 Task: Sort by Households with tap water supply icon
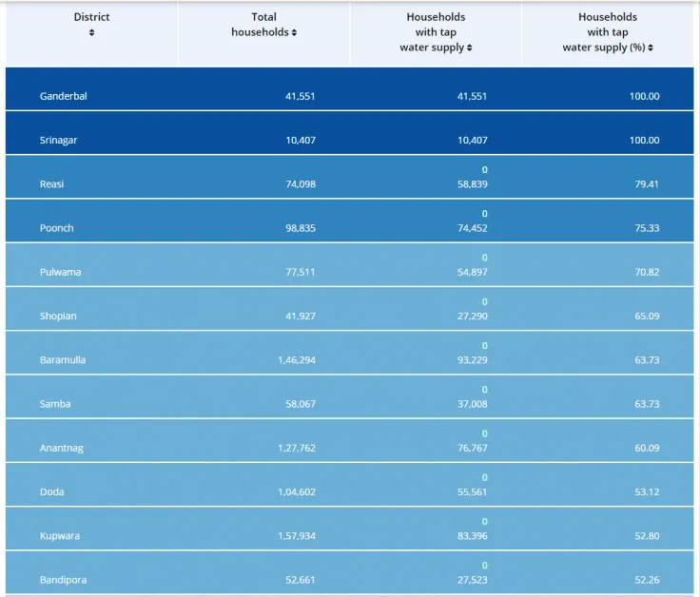tap(470, 48)
